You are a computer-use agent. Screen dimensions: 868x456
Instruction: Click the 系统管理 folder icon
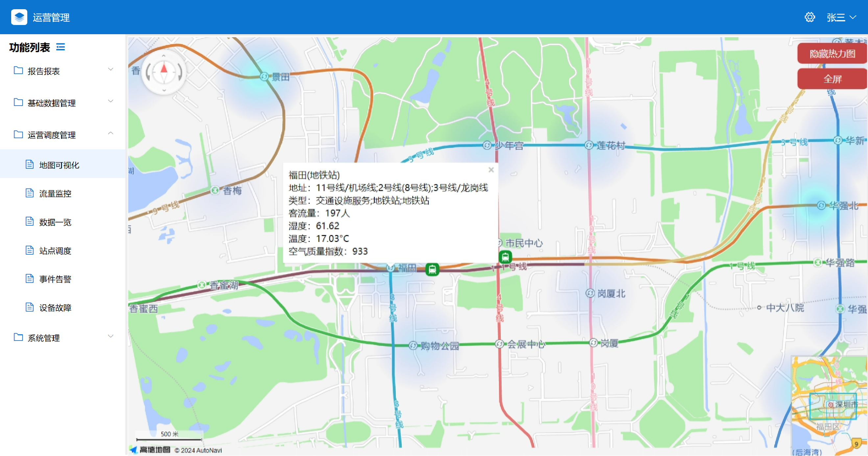tap(18, 337)
